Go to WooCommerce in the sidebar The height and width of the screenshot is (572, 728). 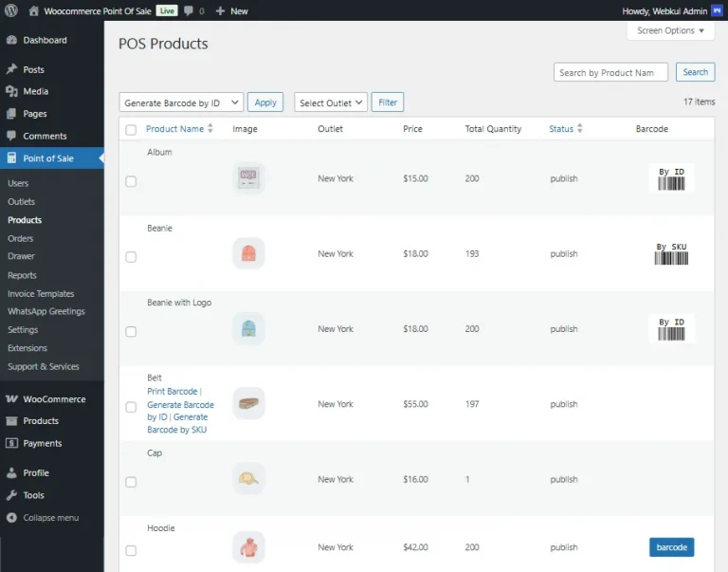tap(54, 399)
